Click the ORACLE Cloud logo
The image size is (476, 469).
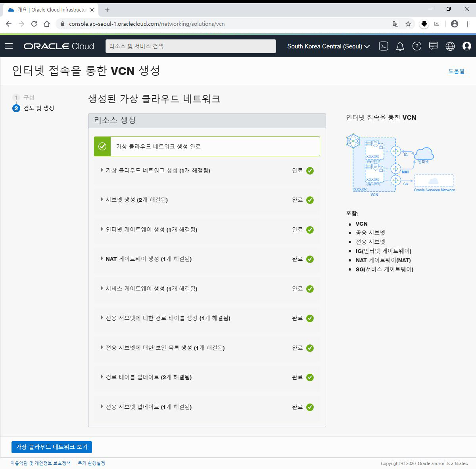[x=59, y=46]
